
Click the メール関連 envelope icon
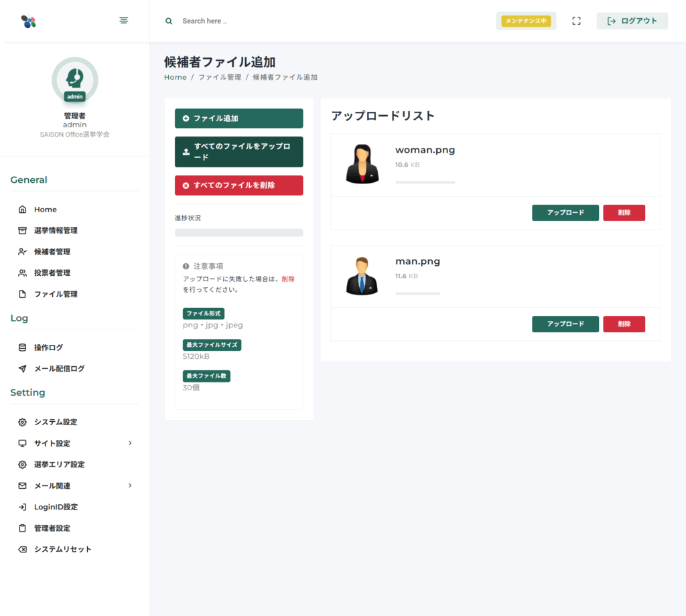point(22,485)
